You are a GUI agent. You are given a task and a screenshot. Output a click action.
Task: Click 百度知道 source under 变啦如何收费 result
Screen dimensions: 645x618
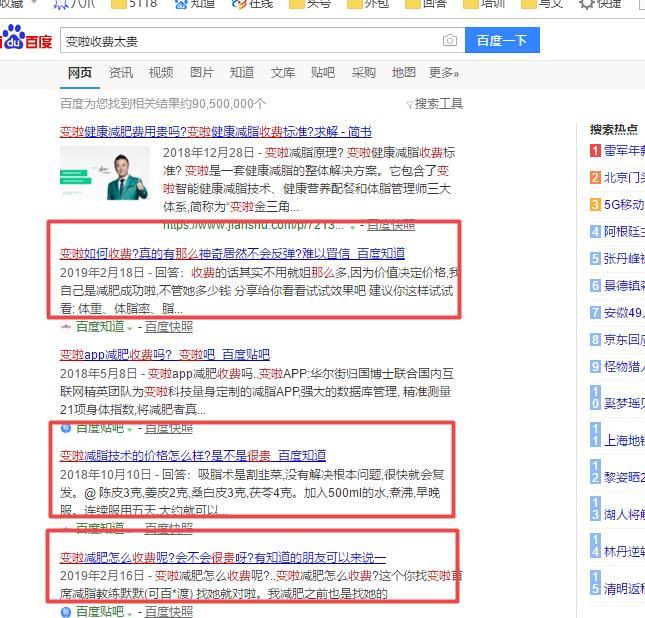tap(100, 327)
